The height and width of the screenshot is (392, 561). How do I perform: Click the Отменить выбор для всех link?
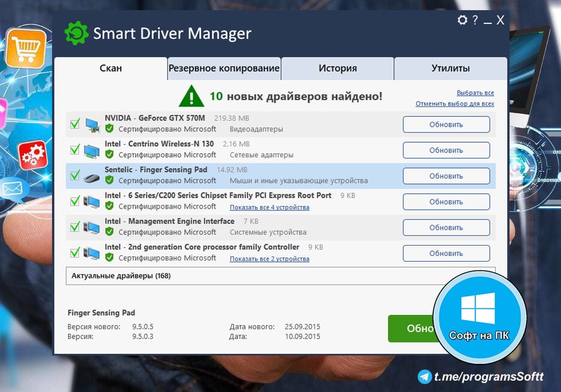(455, 103)
